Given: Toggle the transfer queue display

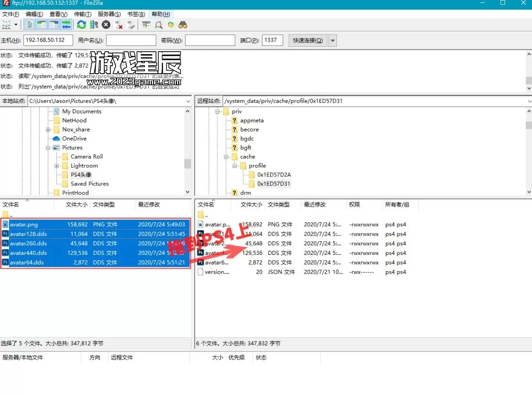Looking at the screenshot, I should pyautogui.click(x=66, y=24).
